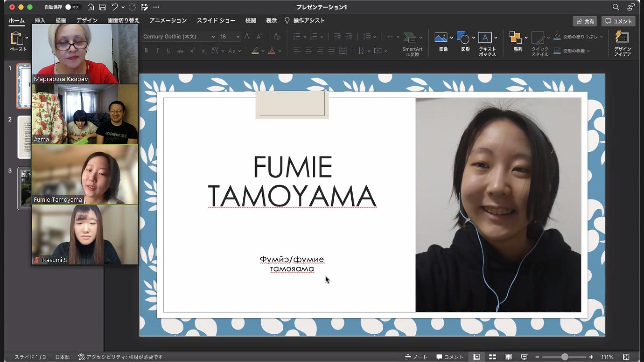
Task: Click the Shapes icon in the ribbon
Action: (x=463, y=38)
